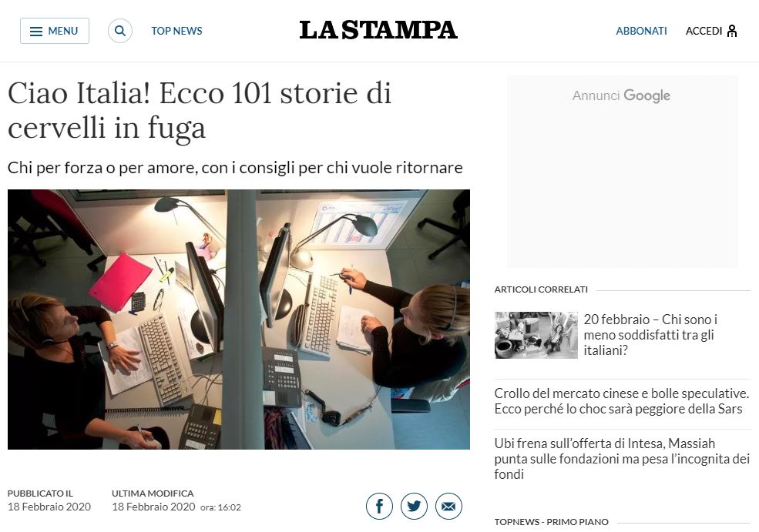Click the user profile icon beside ACCEDI

[732, 31]
